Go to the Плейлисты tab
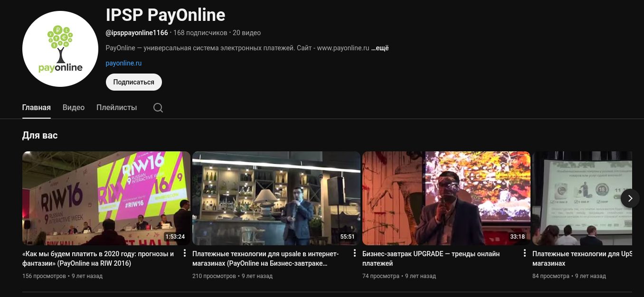Viewport: 644px width, 297px height. pyautogui.click(x=116, y=108)
